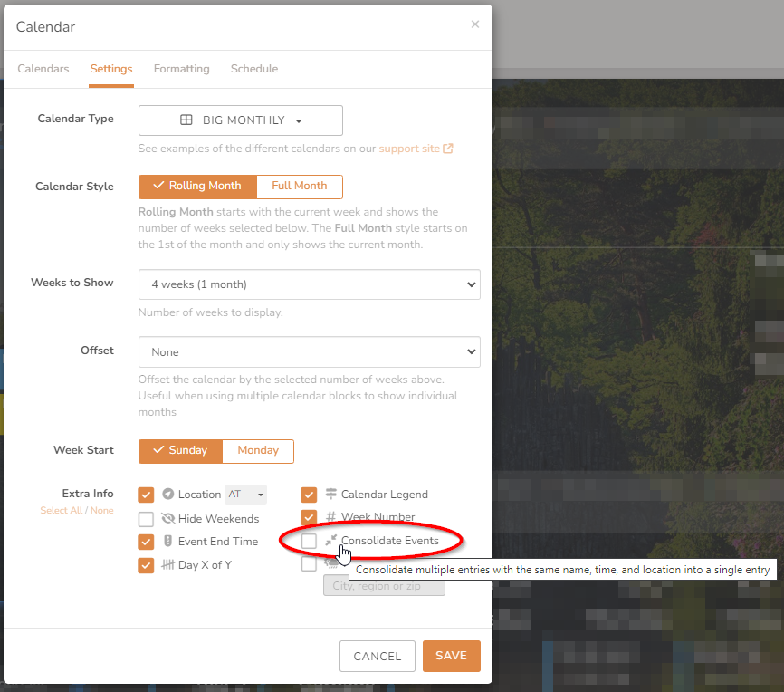Uncheck the Event End Time checkbox

[146, 542]
